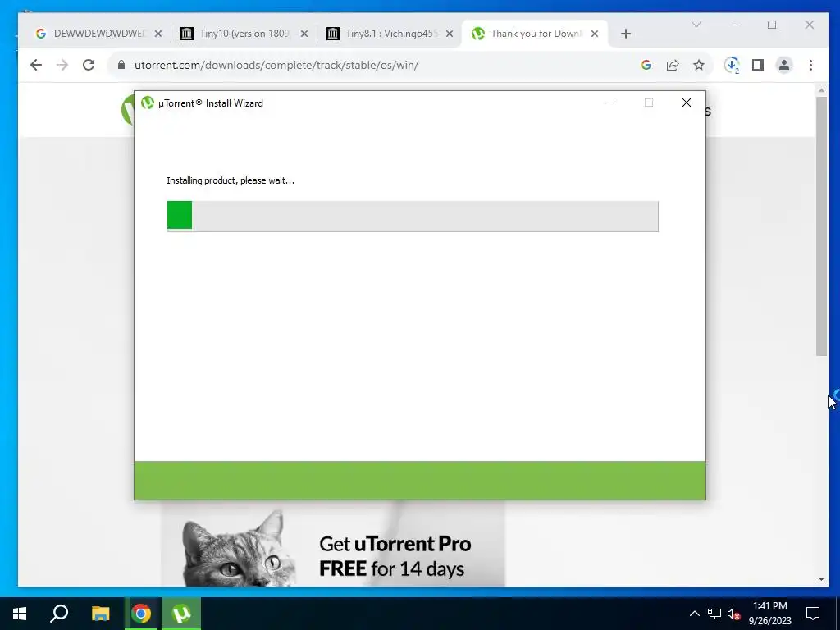Reload the uTorrent download page
The width and height of the screenshot is (840, 630).
pos(89,65)
